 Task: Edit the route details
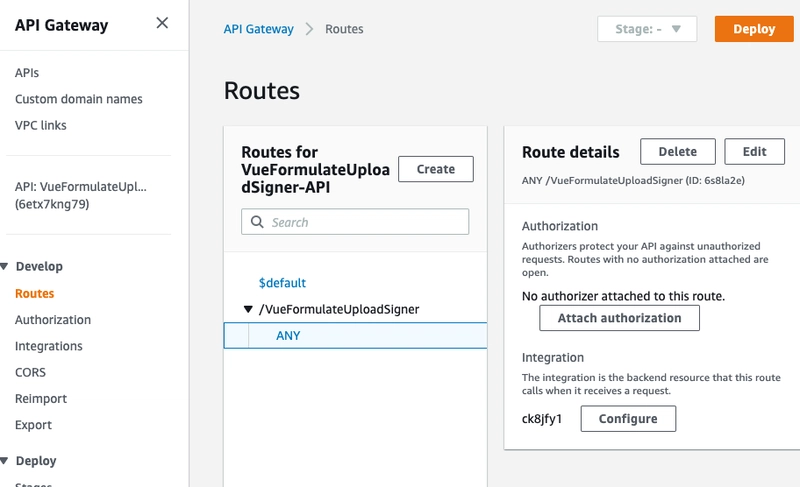click(754, 151)
